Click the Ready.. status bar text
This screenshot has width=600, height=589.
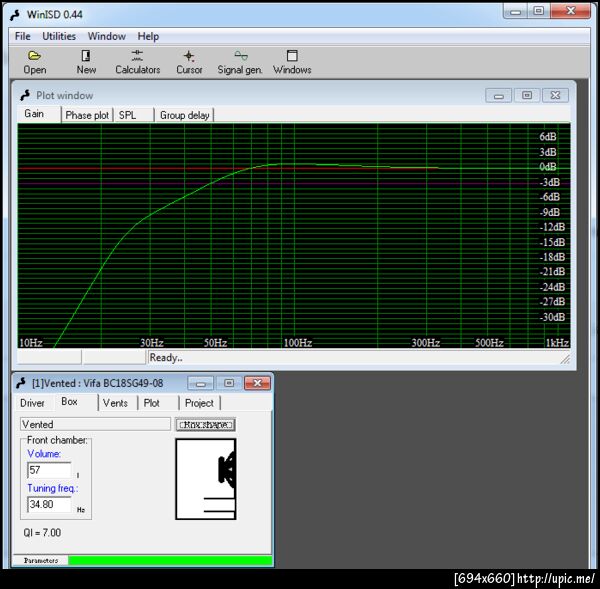click(166, 358)
